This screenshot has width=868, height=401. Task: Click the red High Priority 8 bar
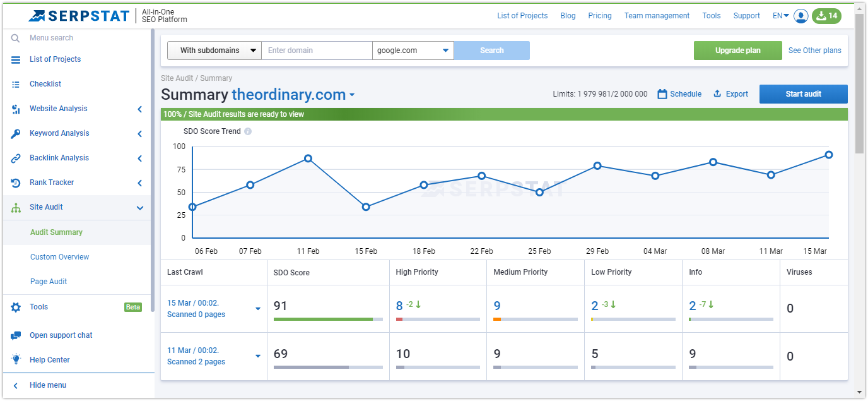coord(399,320)
